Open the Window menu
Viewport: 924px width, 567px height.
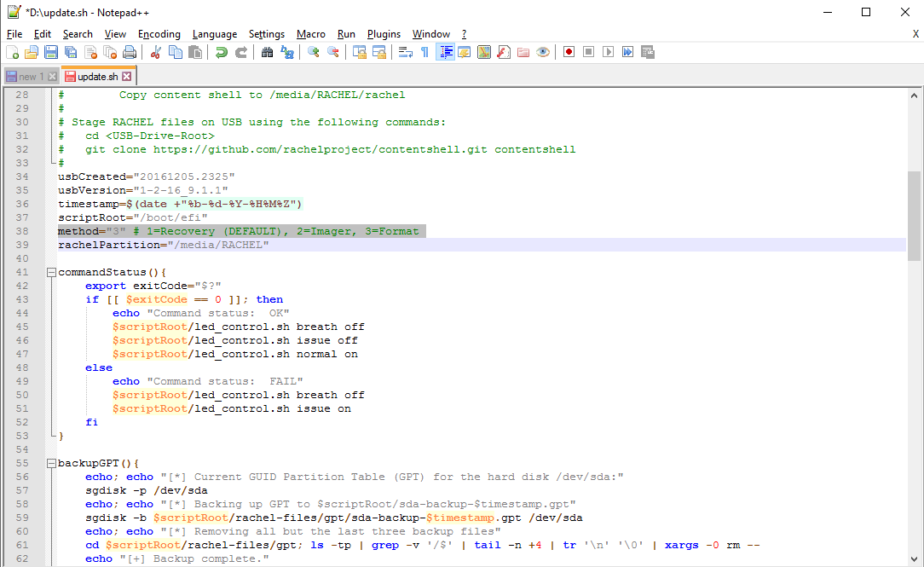coord(430,34)
